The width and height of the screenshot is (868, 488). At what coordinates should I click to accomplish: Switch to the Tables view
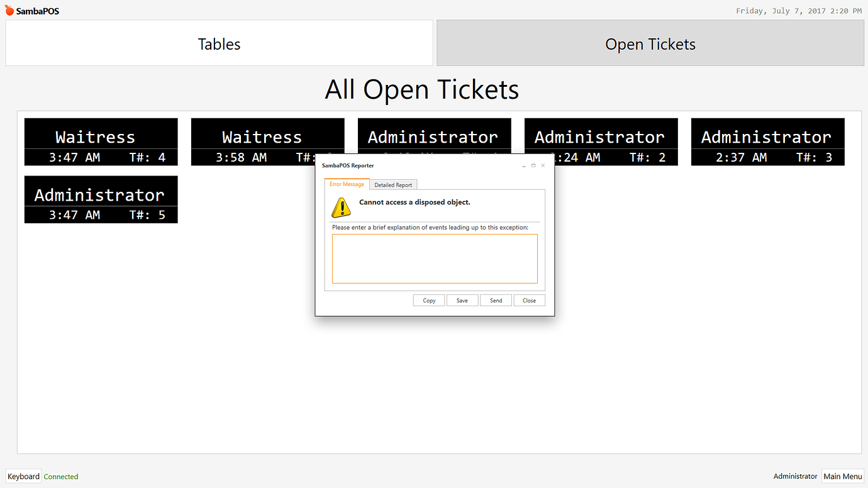pos(219,43)
